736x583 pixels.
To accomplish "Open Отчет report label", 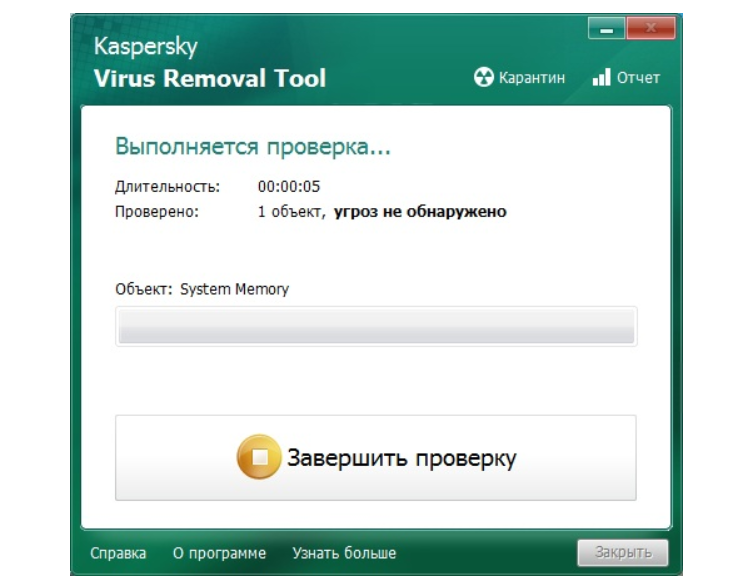I will tap(638, 78).
